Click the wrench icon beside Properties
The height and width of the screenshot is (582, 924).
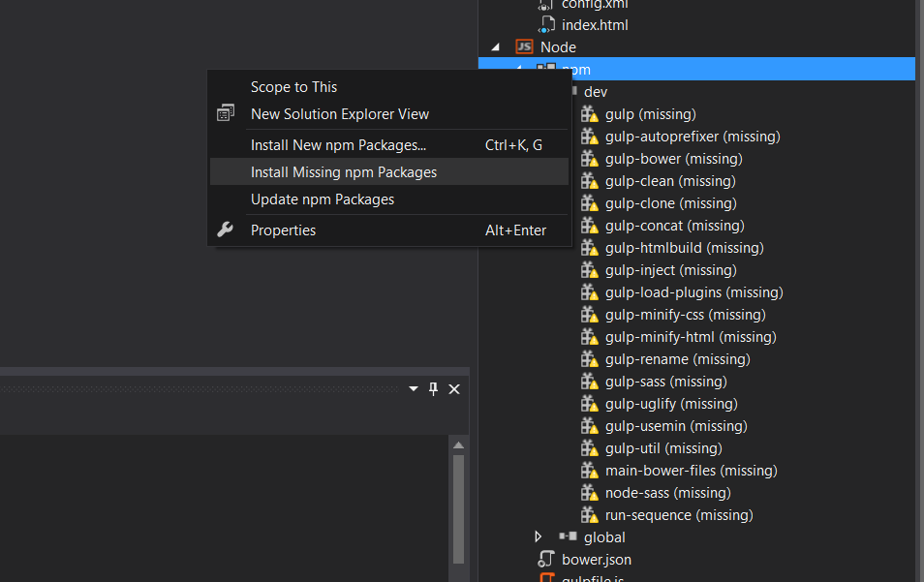pos(225,230)
